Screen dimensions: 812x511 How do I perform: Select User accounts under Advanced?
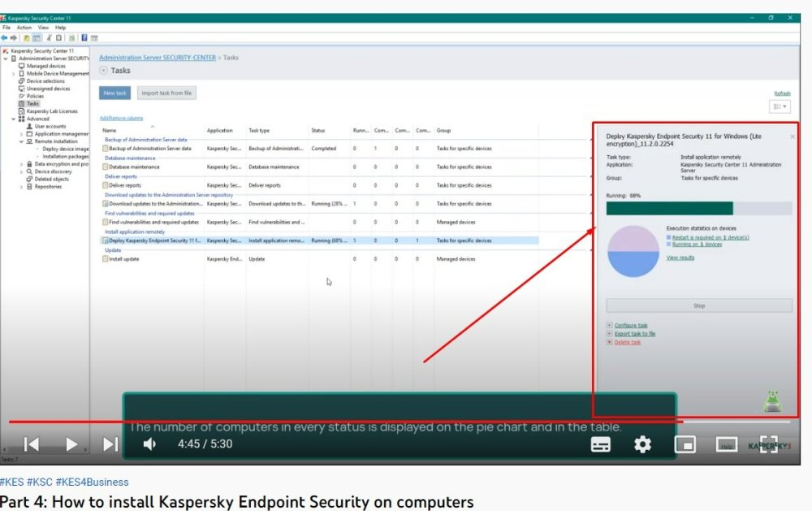pos(50,126)
